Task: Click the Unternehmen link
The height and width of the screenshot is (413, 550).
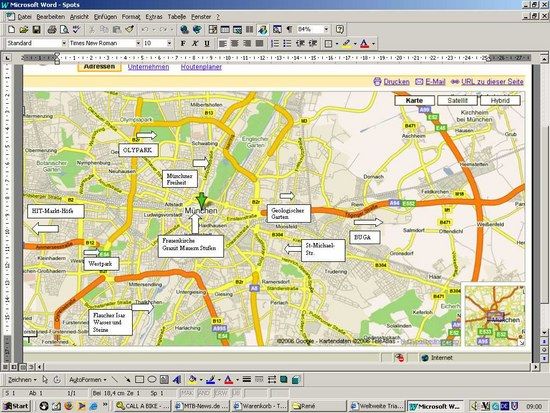Action: pos(148,67)
